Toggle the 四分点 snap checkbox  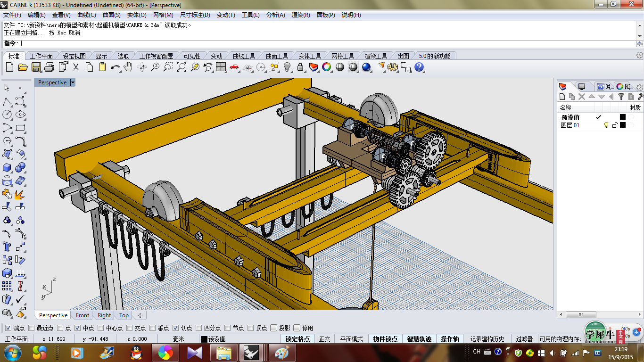pos(199,328)
